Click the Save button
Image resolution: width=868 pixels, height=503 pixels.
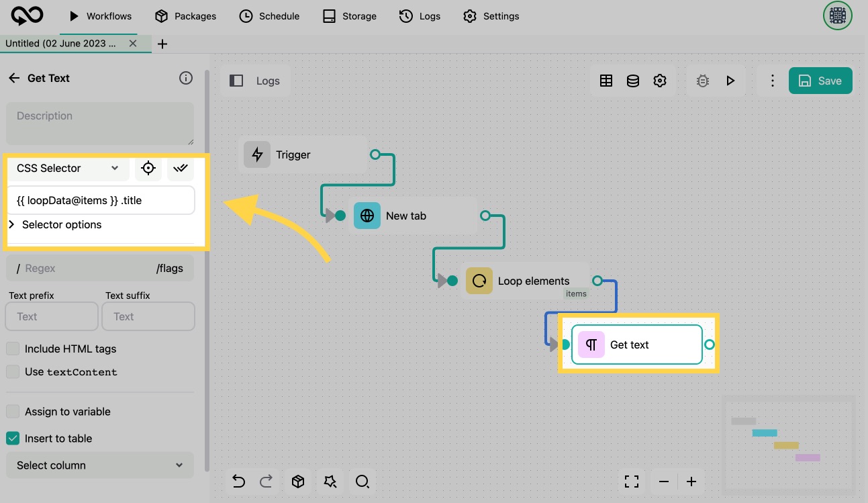(x=820, y=81)
